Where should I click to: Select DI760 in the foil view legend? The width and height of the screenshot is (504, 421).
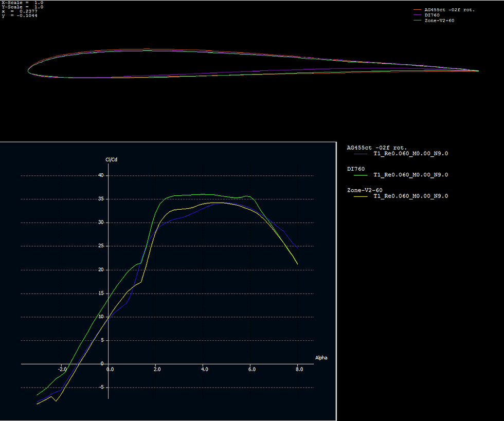pos(432,15)
